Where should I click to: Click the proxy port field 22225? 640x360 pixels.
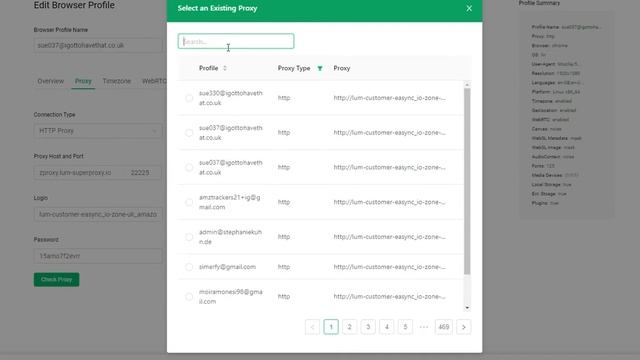(144, 173)
